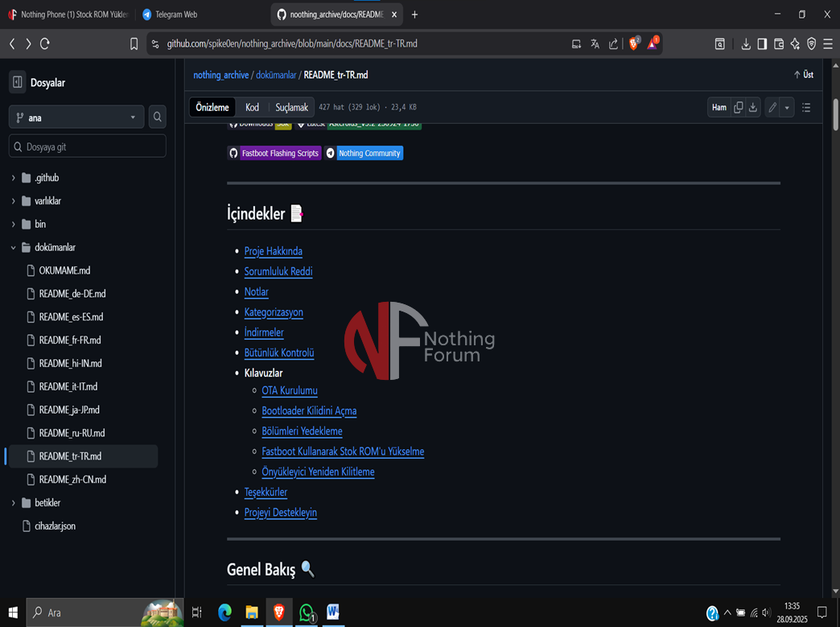The height and width of the screenshot is (627, 840).
Task: Click the Brave Shields lion icon
Action: (x=633, y=43)
